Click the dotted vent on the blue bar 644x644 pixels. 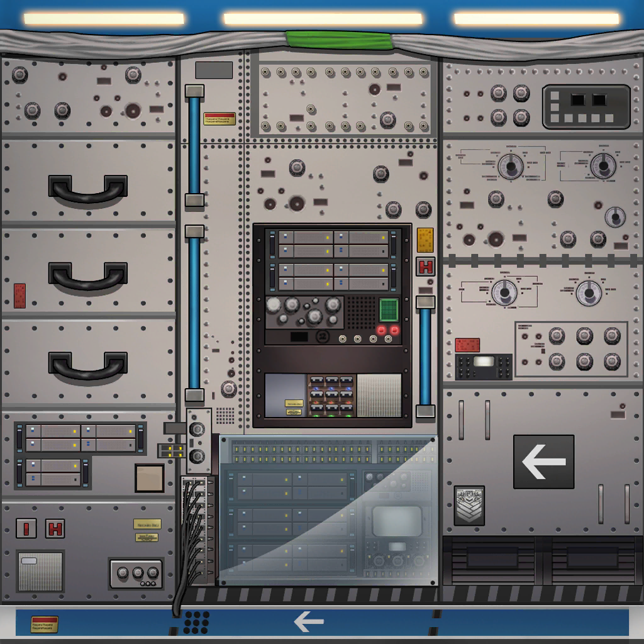196,622
